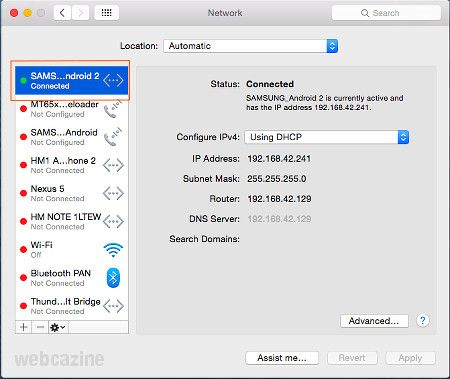
Task: Click the ethernet arrows icon beside Thund...lt Bridge
Action: coord(113,306)
